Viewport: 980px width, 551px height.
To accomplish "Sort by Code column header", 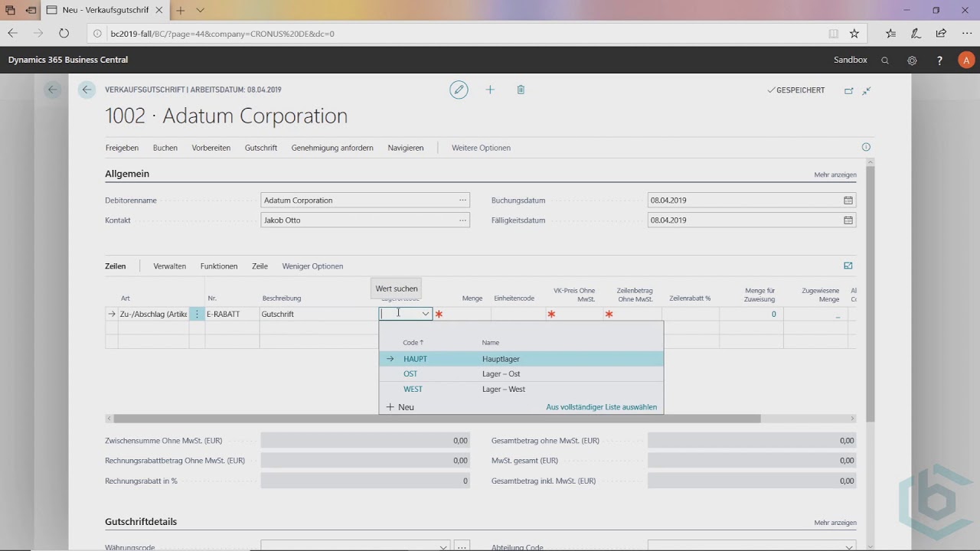I will (x=413, y=343).
